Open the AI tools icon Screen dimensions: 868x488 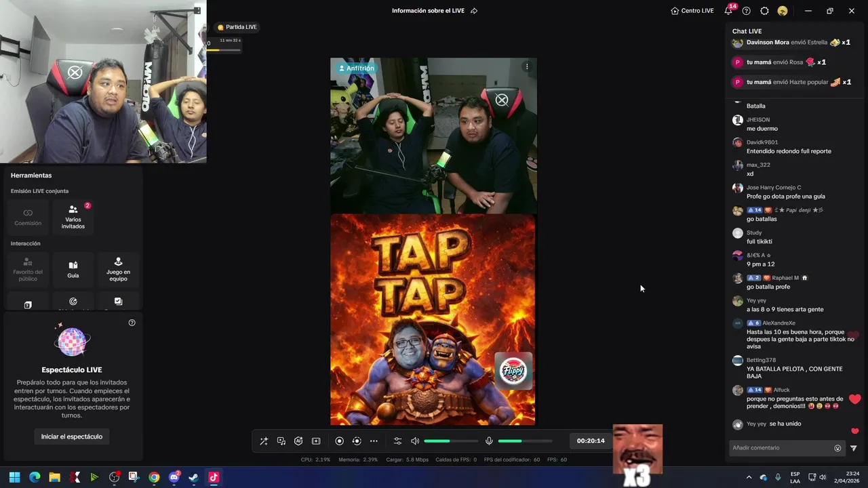pyautogui.click(x=298, y=441)
